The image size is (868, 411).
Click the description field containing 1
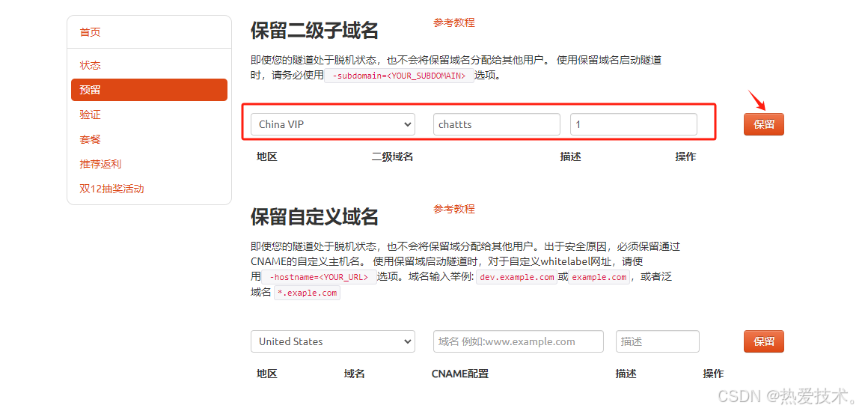click(x=633, y=124)
